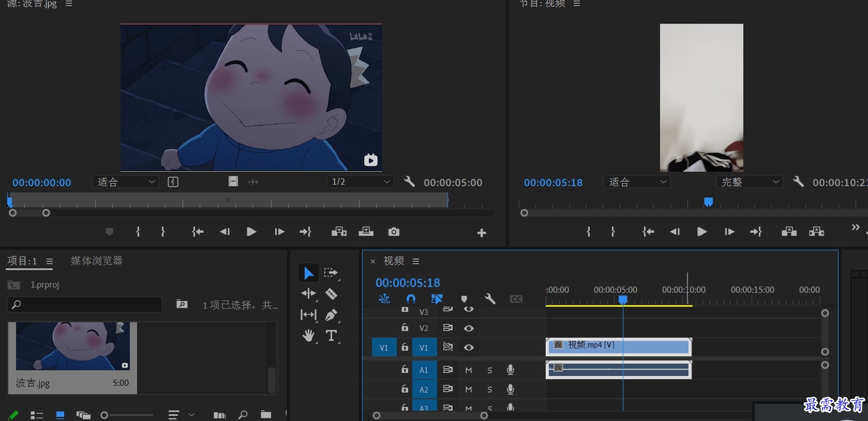This screenshot has height=421, width=868.
Task: Click Overwrite button in Source monitor
Action: coord(366,232)
